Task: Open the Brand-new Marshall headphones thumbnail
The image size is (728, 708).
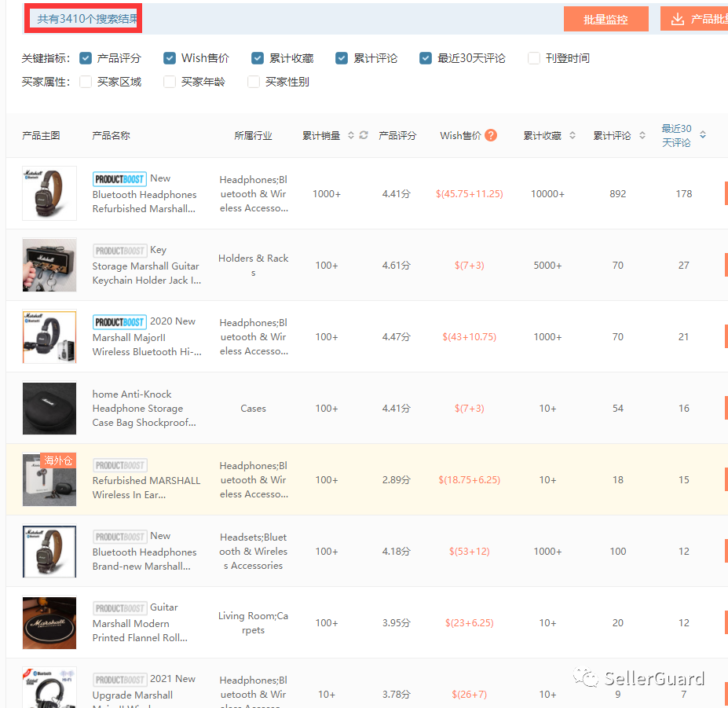Action: pyautogui.click(x=49, y=552)
